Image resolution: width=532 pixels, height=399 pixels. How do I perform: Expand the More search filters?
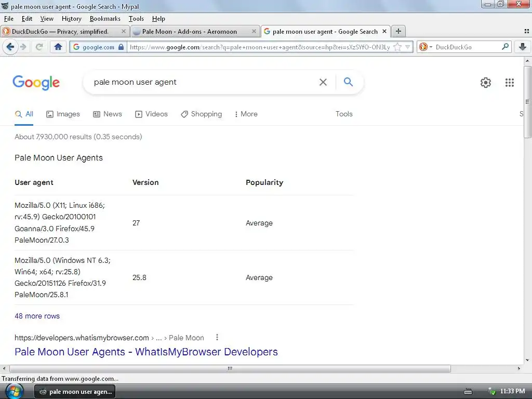coord(246,114)
